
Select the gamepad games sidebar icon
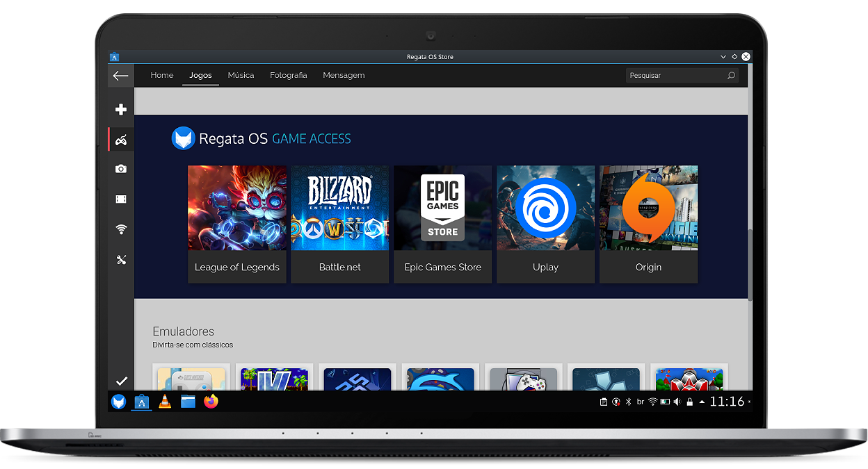click(x=121, y=140)
